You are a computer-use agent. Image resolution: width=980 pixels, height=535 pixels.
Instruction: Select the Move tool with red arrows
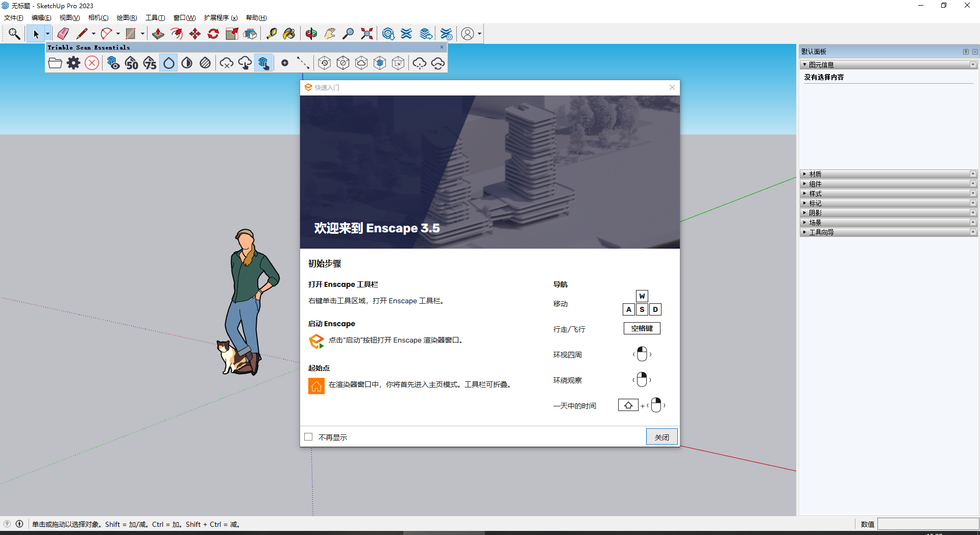195,34
